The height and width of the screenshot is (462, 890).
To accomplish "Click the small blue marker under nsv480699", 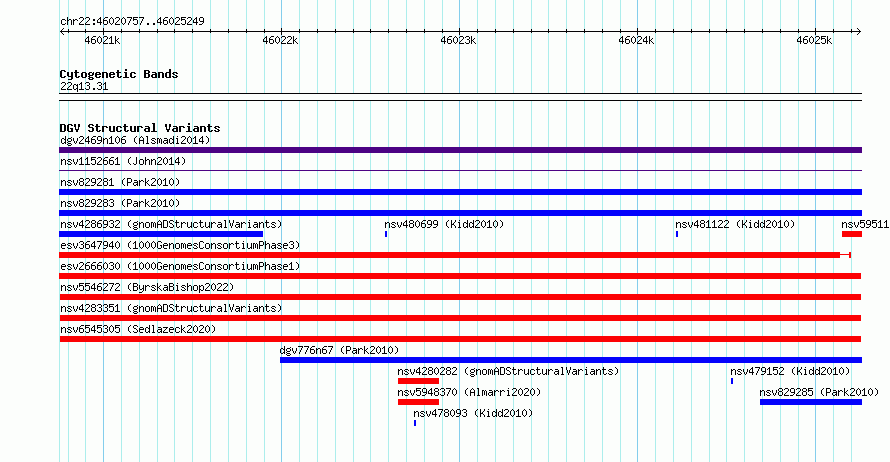I will pos(386,234).
